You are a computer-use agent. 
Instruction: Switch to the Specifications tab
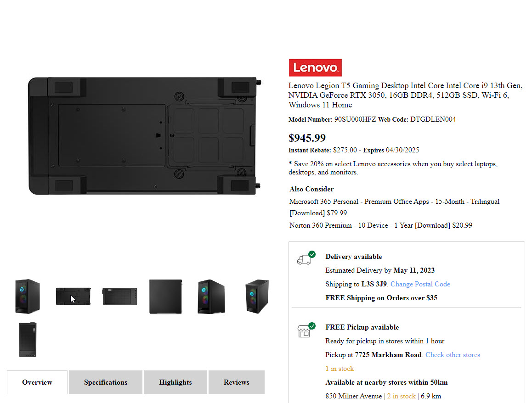(x=106, y=382)
